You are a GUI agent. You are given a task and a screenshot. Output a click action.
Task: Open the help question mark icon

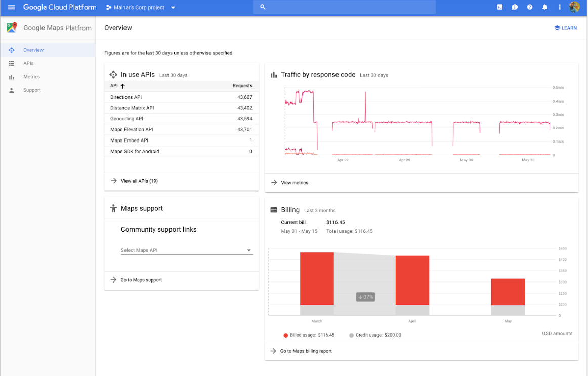[x=529, y=7]
